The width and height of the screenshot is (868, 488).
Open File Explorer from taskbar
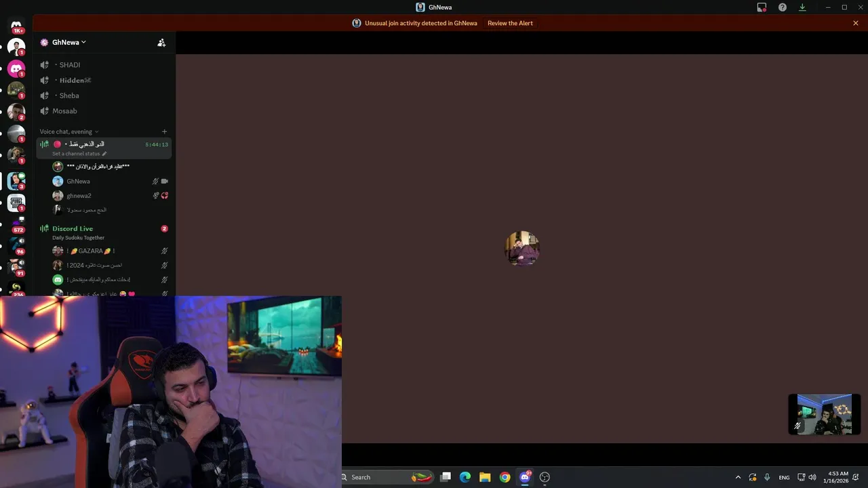click(485, 477)
